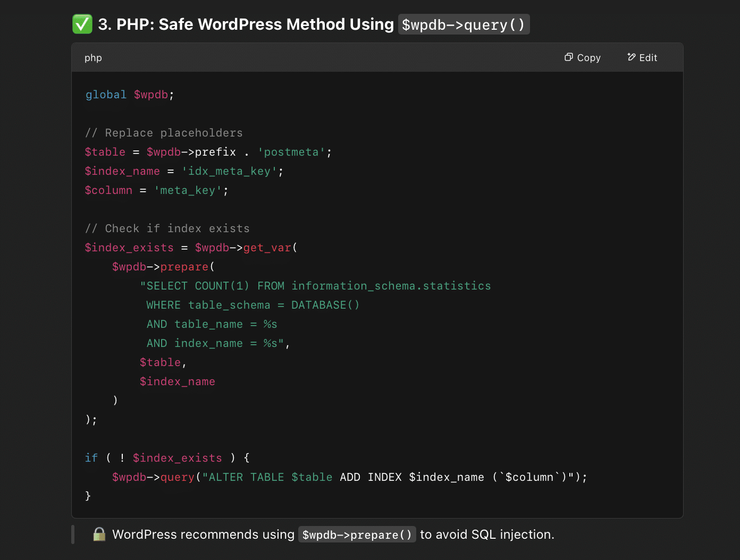Click the green checkmark emoji in heading

[x=82, y=24]
